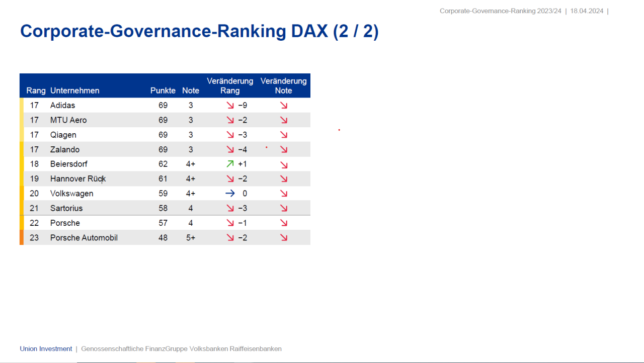Click Qiagen's rank-change arrow
This screenshot has height=363, width=644.
coord(229,134)
